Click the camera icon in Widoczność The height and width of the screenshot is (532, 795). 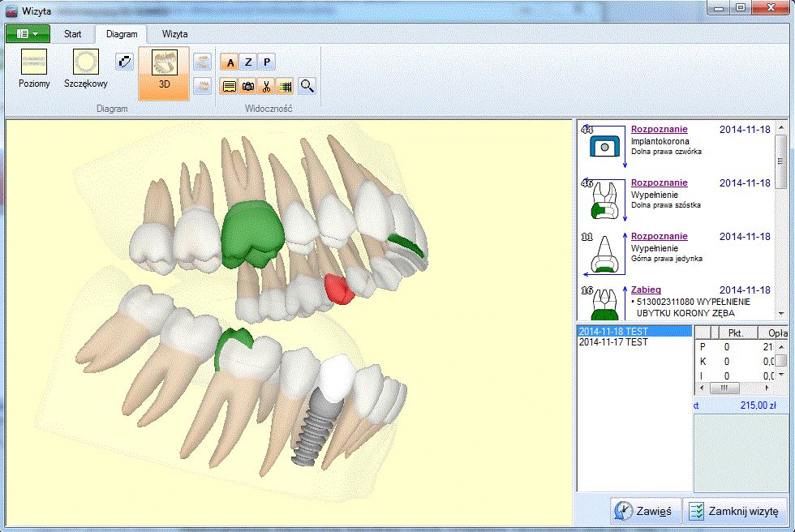[248, 85]
